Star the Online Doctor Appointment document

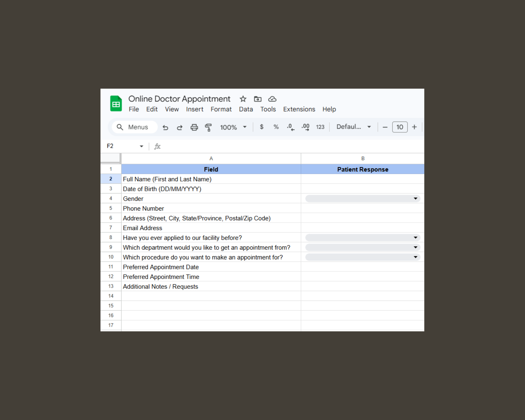tap(243, 99)
